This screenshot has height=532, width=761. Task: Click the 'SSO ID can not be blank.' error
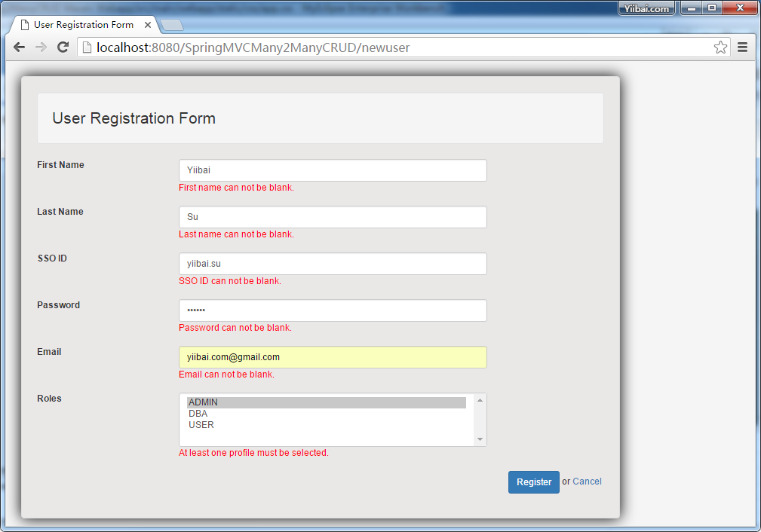pyautogui.click(x=230, y=281)
